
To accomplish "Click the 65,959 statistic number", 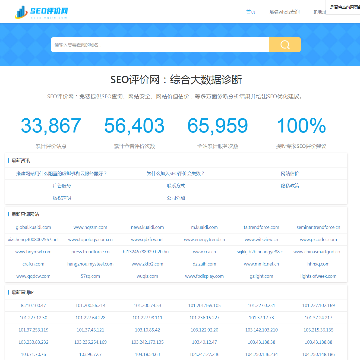I will (217, 126).
